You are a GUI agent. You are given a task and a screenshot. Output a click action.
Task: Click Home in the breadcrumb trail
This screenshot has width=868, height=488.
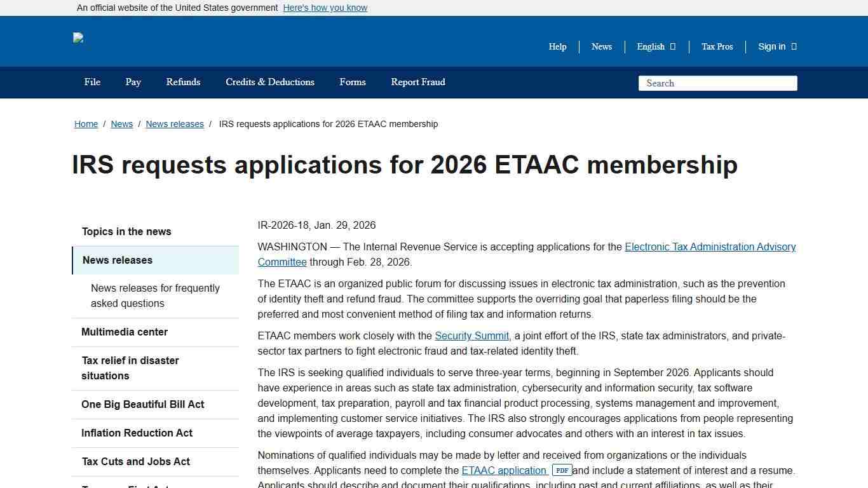86,124
